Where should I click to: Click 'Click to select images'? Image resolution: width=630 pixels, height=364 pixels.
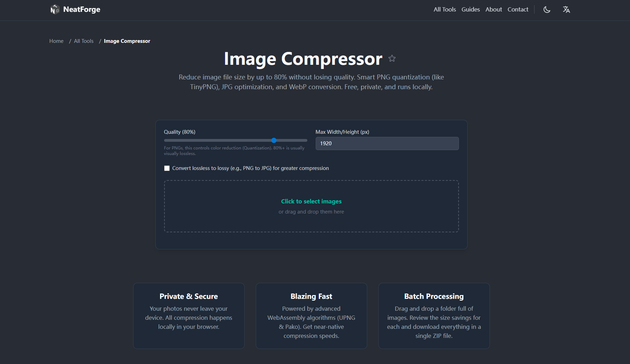click(x=311, y=201)
